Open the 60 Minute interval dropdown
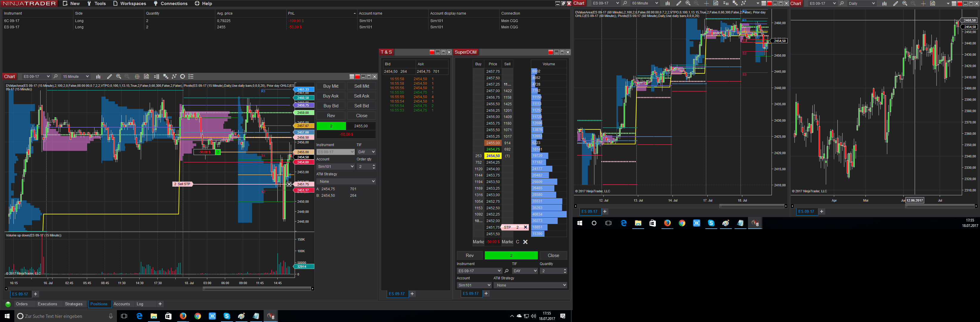Screen dimensions: 980x322 pyautogui.click(x=644, y=3)
